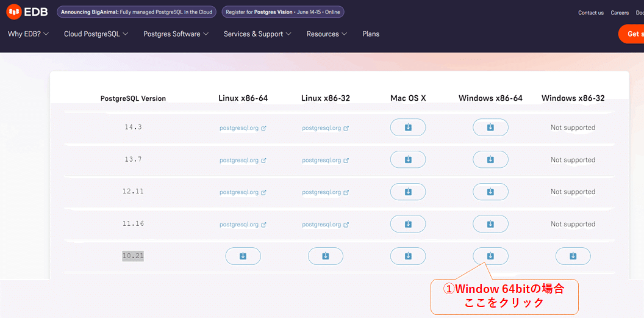Open postgresql.org link for 14.3 Linux x86-64
This screenshot has height=318, width=644.
pos(243,128)
